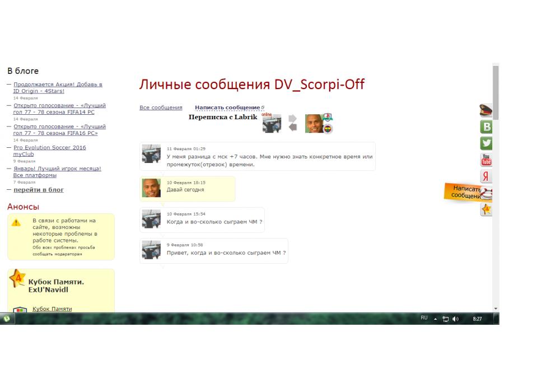The height and width of the screenshot is (392, 560).
Task: Open 'Все сообщения' link
Action: 161,108
